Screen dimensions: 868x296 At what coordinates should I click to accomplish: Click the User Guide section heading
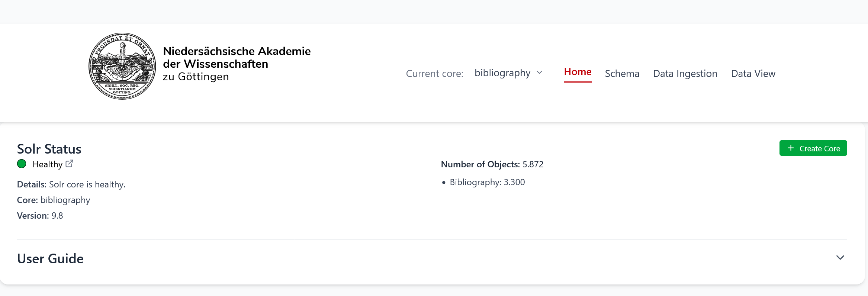click(50, 259)
